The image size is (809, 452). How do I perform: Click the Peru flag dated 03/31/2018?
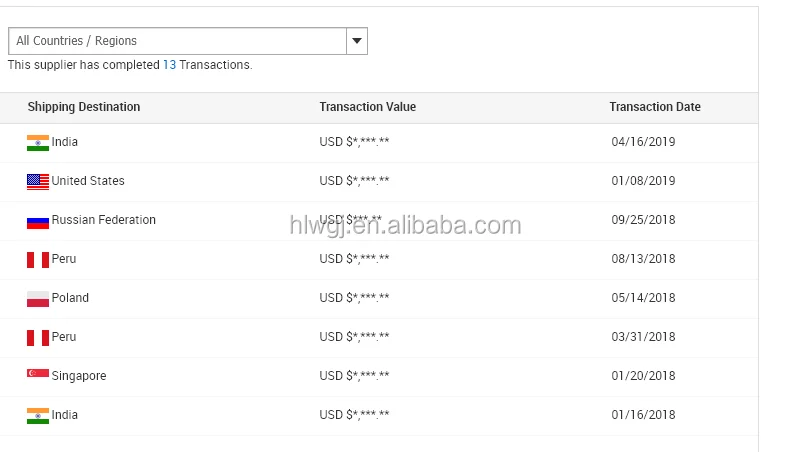coord(38,337)
